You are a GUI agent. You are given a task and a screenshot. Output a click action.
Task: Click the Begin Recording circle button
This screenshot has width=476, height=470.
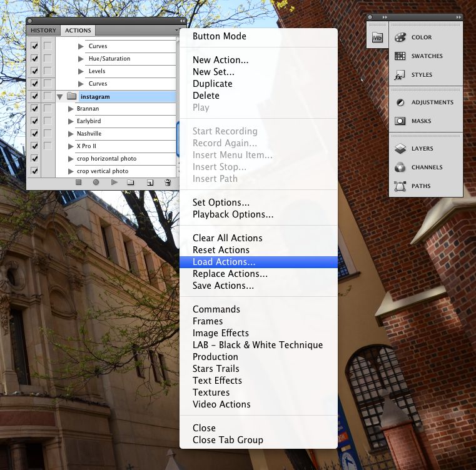click(96, 182)
